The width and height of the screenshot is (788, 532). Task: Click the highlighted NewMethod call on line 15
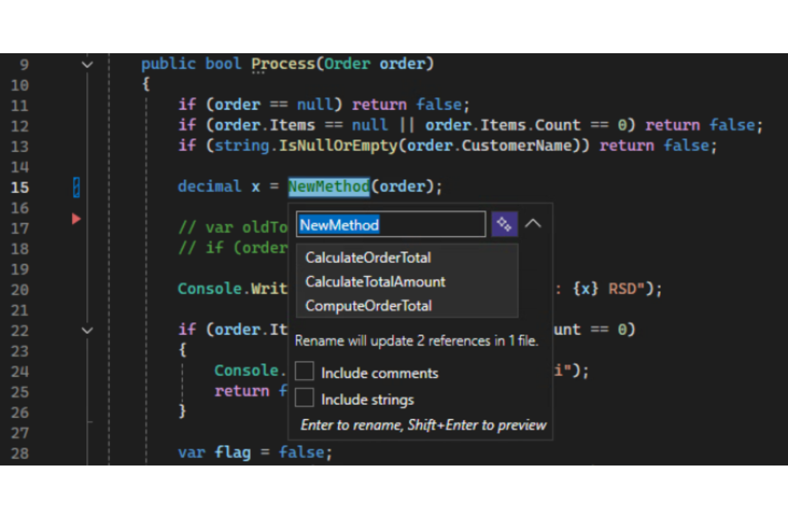click(x=328, y=187)
